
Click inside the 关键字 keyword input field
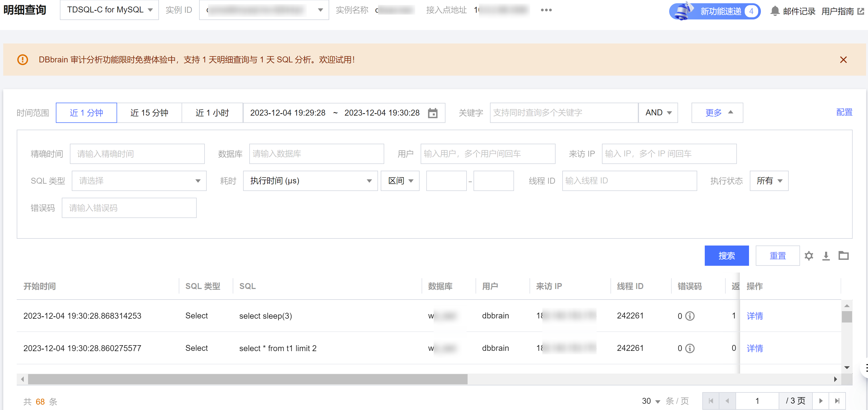pos(563,113)
